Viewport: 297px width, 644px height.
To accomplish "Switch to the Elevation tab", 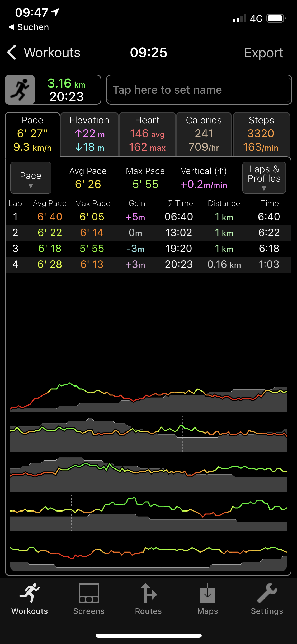I will click(89, 134).
